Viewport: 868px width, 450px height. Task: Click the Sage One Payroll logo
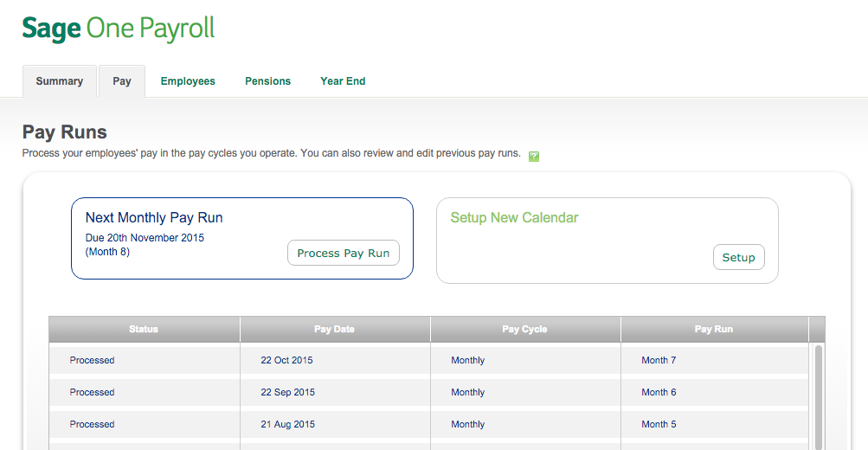[x=119, y=29]
